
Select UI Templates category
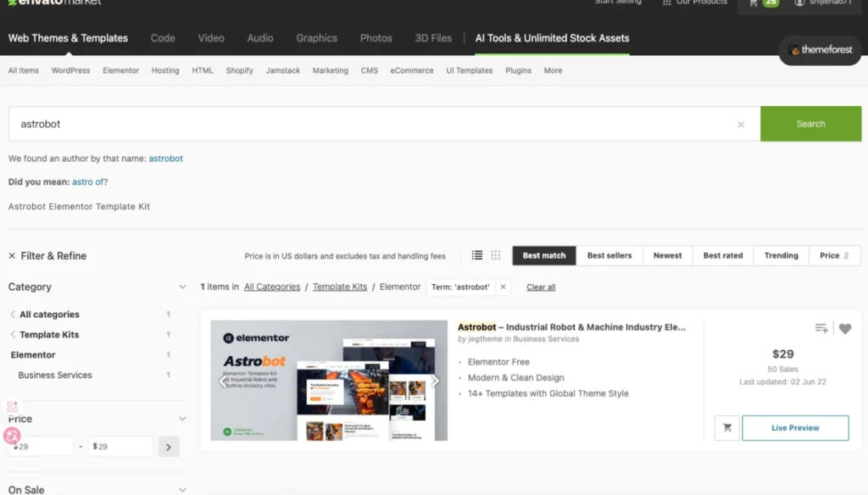(x=470, y=70)
